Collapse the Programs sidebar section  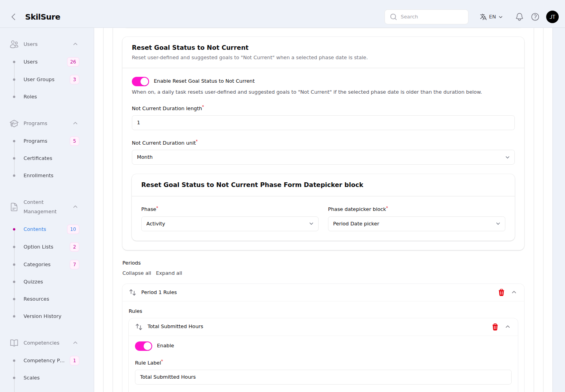75,123
